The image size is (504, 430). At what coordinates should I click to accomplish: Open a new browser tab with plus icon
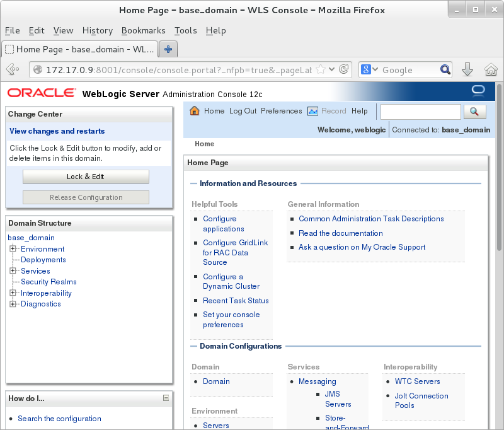click(x=168, y=49)
